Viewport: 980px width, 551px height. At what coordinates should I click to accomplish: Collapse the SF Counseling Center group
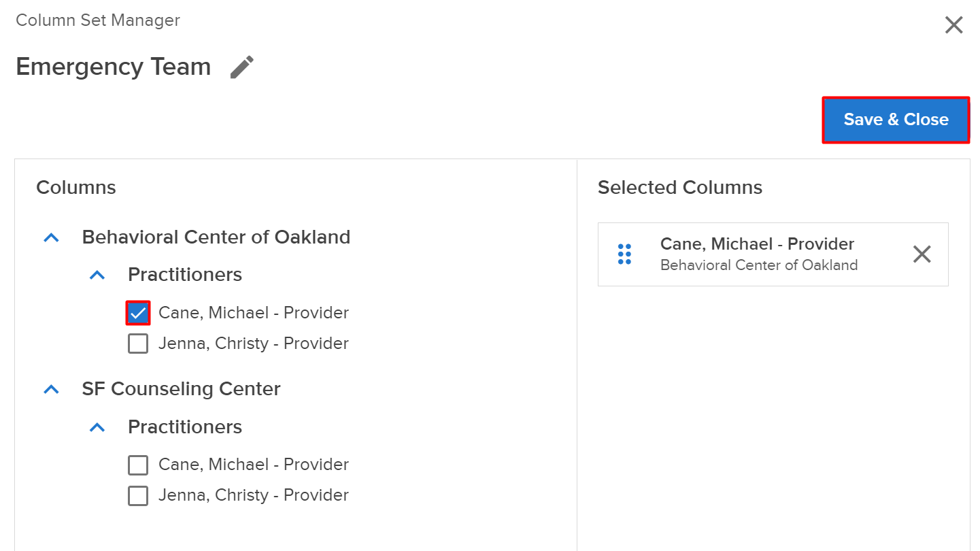[x=52, y=390]
